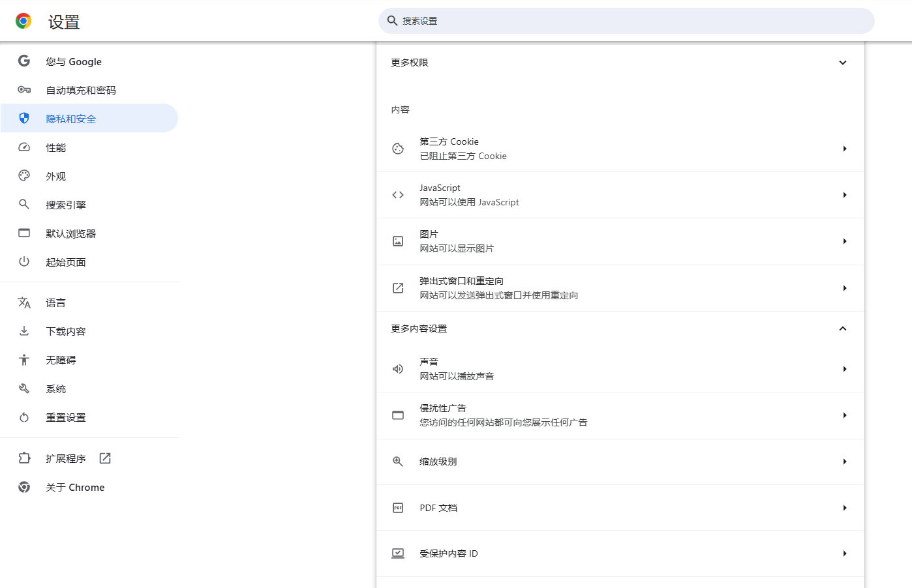Open 缩放级别 settings via its arrow
The width and height of the screenshot is (912, 588).
point(845,462)
